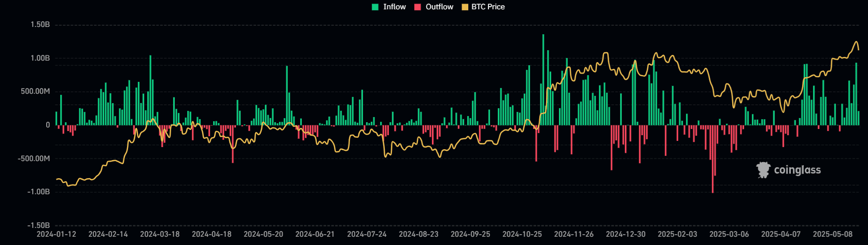Click the 0 baseline y-axis label

tap(48, 125)
